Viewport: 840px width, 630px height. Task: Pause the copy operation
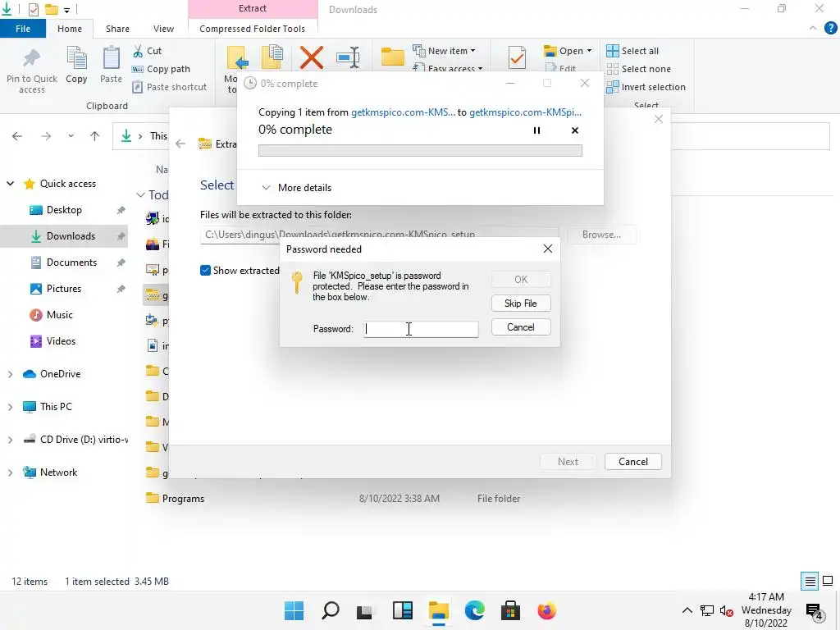pyautogui.click(x=536, y=130)
